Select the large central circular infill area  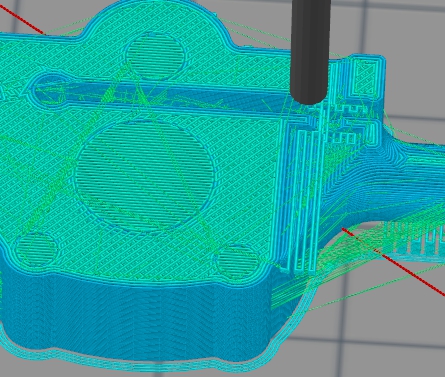pos(145,176)
